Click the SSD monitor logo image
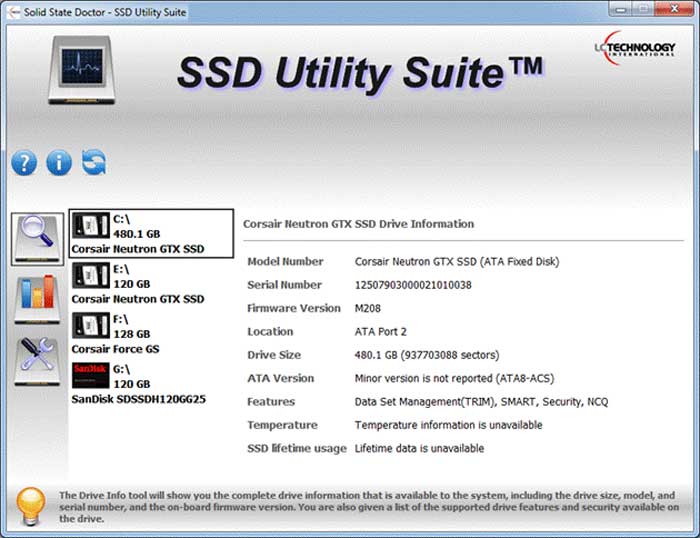The height and width of the screenshot is (538, 700). (82, 70)
